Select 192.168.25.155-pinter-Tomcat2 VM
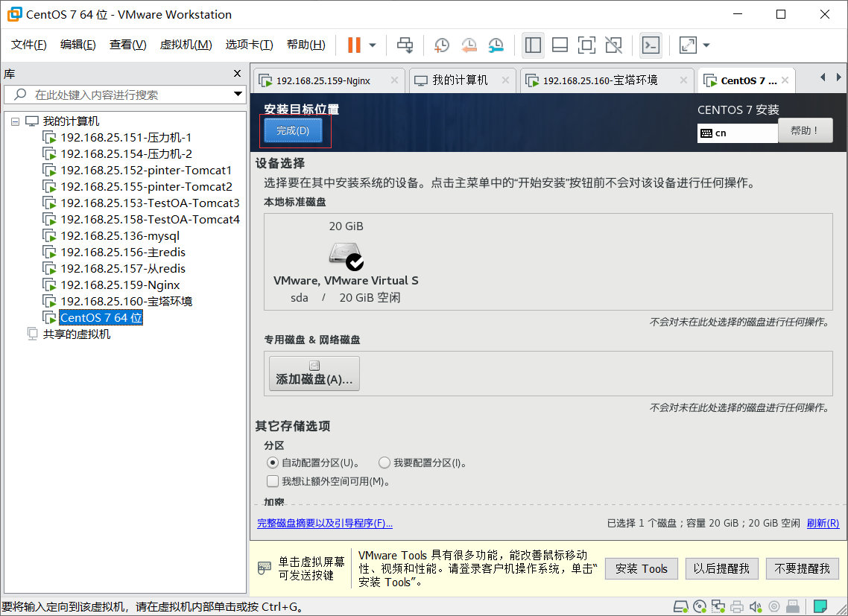Image resolution: width=848 pixels, height=616 pixels. (146, 186)
